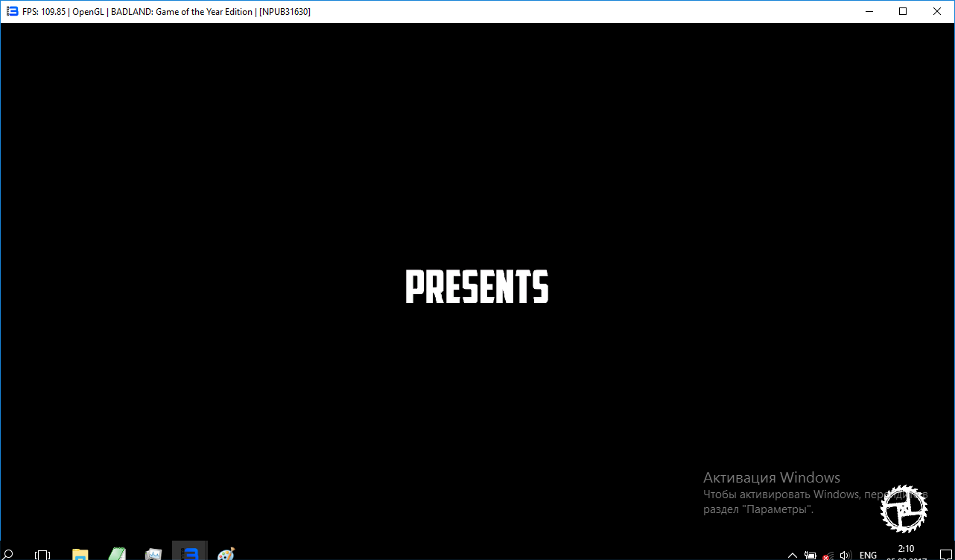955x560 pixels.
Task: Open the disconnected network tray icon
Action: (x=828, y=556)
